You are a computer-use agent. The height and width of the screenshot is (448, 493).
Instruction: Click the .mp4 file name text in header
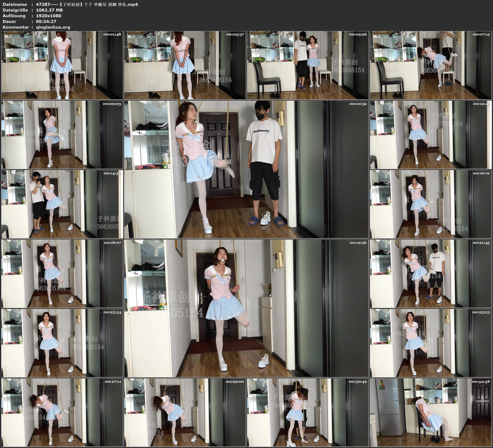click(87, 4)
